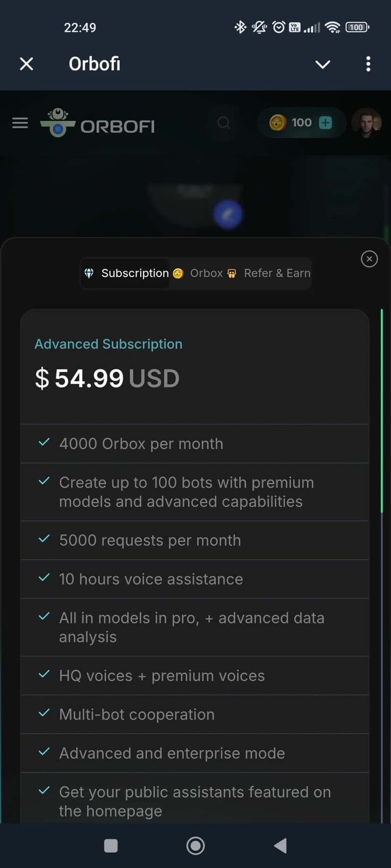The image size is (391, 868).
Task: Open the Refer & Earn tab
Action: click(269, 273)
